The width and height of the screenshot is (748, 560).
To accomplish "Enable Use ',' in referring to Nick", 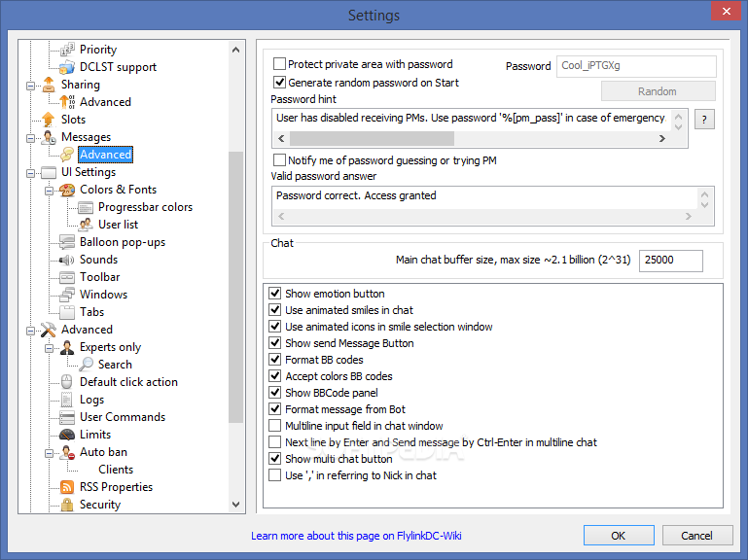I will [274, 475].
